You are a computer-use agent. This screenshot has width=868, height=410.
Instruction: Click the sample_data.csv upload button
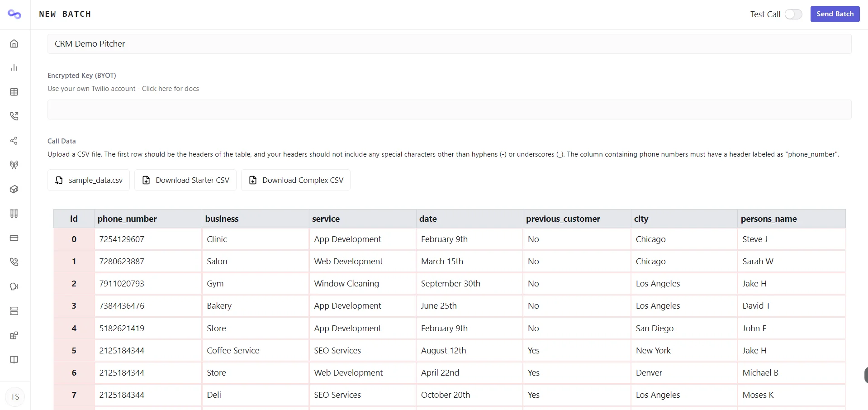click(x=89, y=180)
